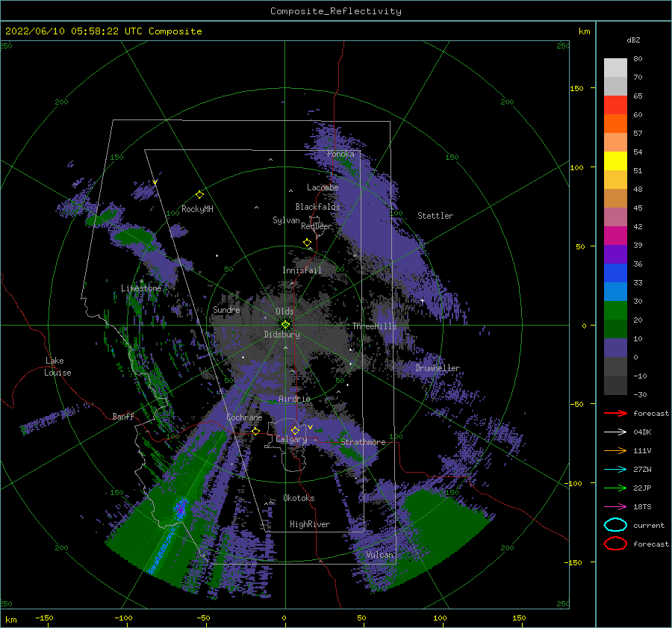This screenshot has width=672, height=628.
Task: Click the red forecast arrow in legend
Action: [x=615, y=413]
